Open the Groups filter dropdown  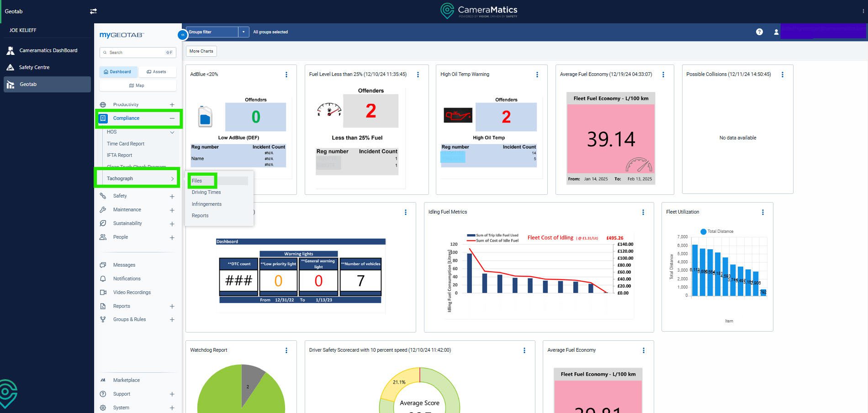click(x=243, y=32)
